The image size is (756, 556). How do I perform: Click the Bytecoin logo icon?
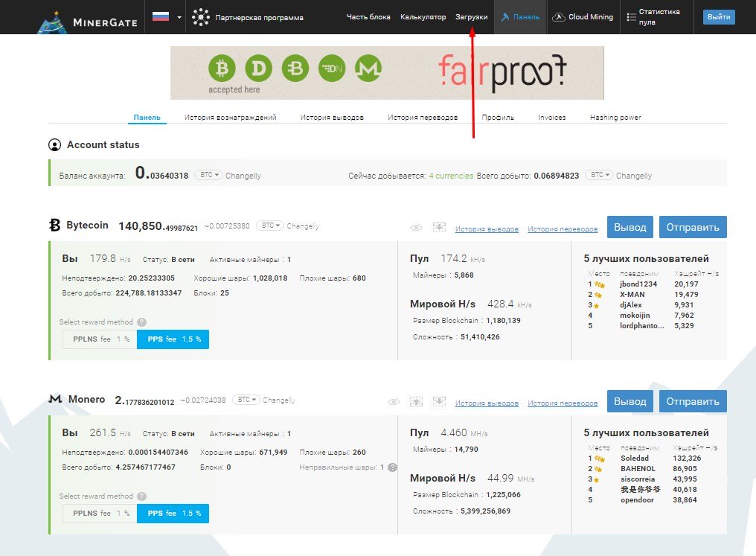54,225
